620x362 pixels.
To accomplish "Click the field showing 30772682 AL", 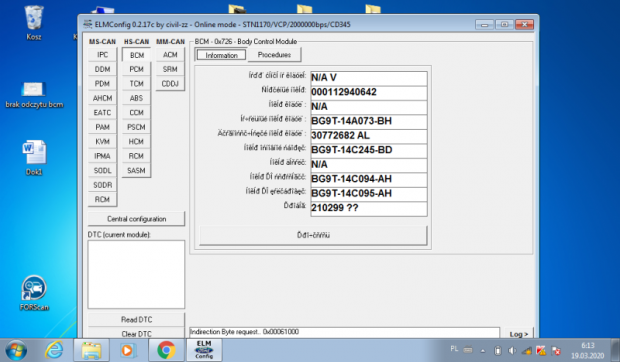I will (369, 136).
